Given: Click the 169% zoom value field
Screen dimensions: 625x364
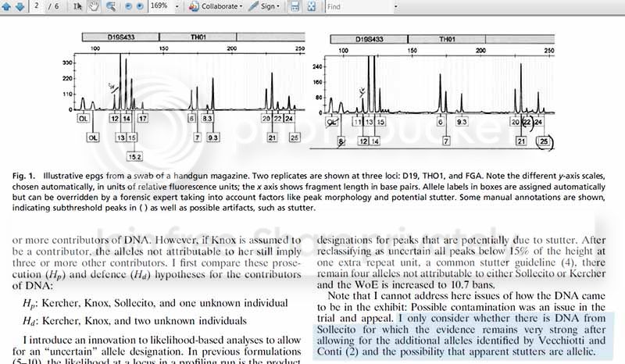Looking at the screenshot, I should (x=159, y=6).
